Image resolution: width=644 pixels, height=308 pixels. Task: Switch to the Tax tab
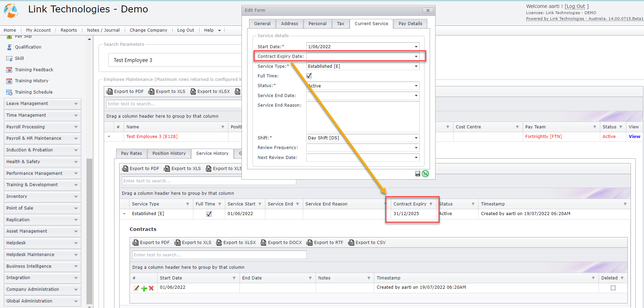(340, 24)
